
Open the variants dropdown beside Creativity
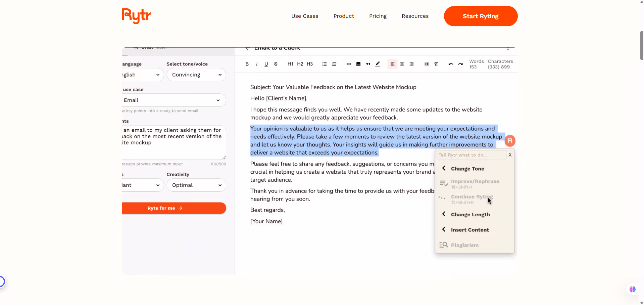click(x=143, y=185)
